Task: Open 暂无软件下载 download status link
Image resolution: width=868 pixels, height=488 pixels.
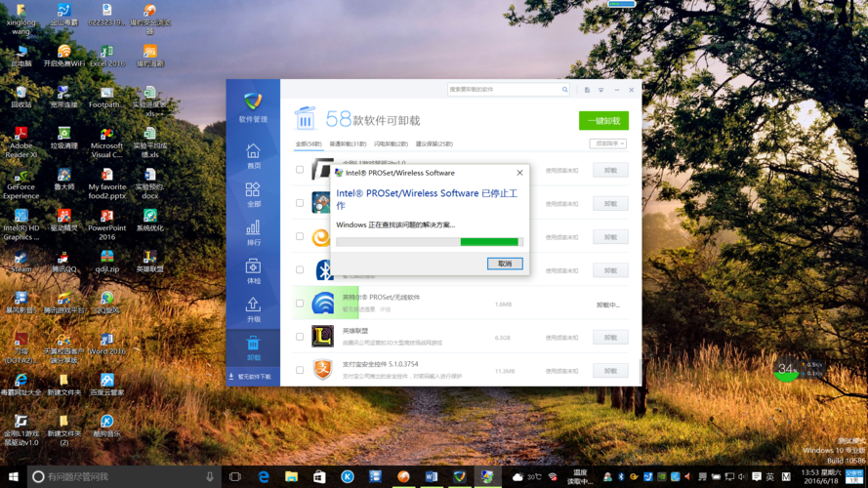Action: [250, 377]
